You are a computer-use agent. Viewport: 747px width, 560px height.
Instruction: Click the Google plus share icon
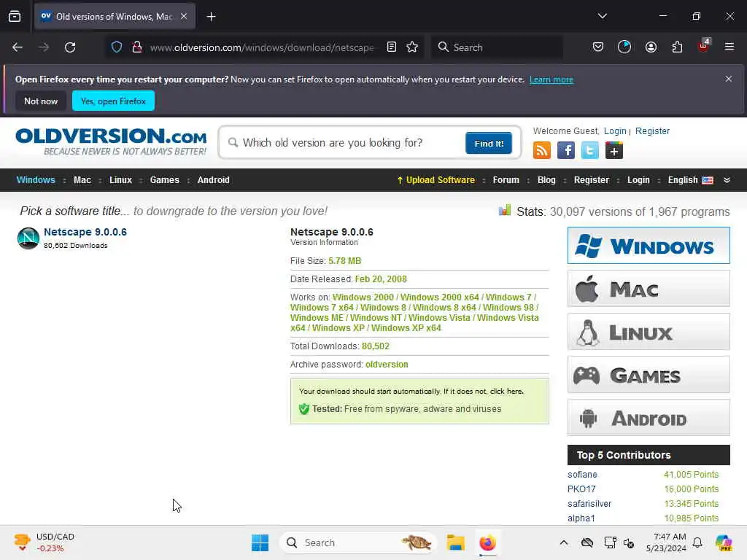614,150
